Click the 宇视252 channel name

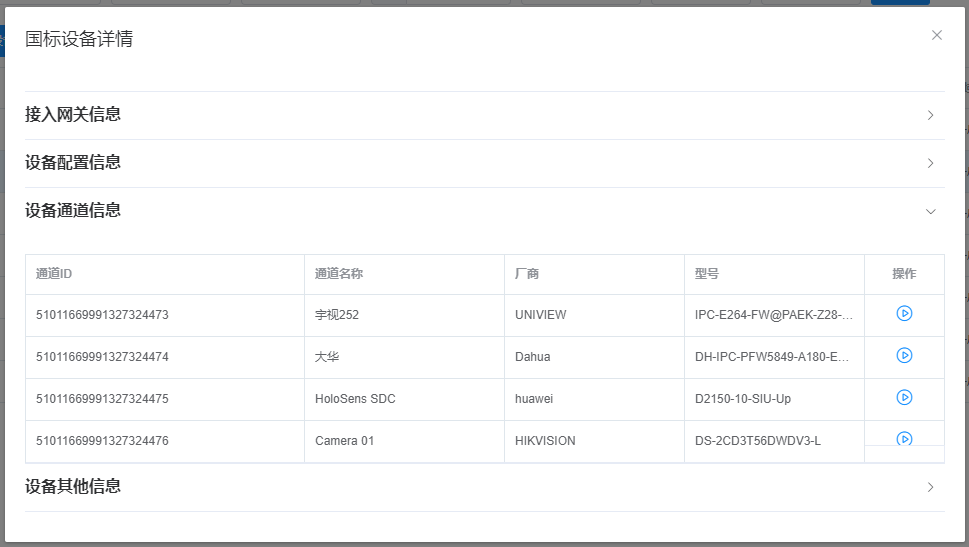pyautogui.click(x=337, y=315)
